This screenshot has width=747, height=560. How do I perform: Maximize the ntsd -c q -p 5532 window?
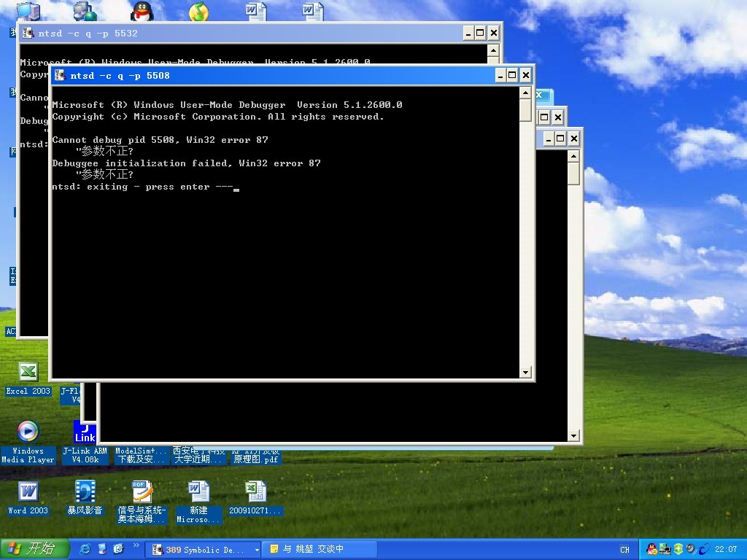[480, 33]
